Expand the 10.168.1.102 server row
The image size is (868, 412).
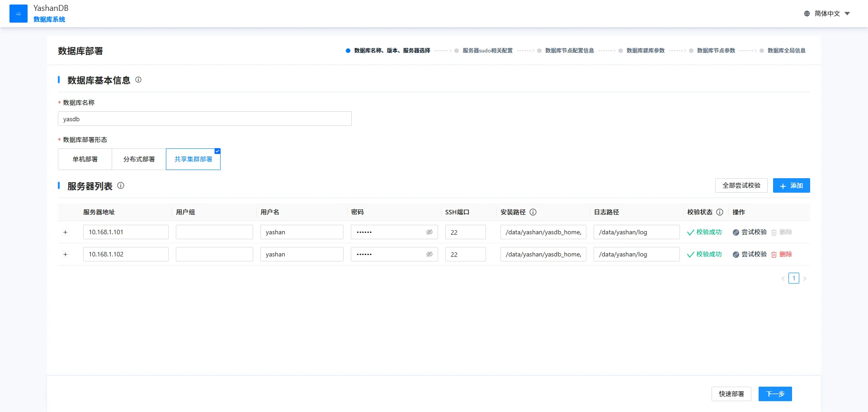pyautogui.click(x=65, y=254)
